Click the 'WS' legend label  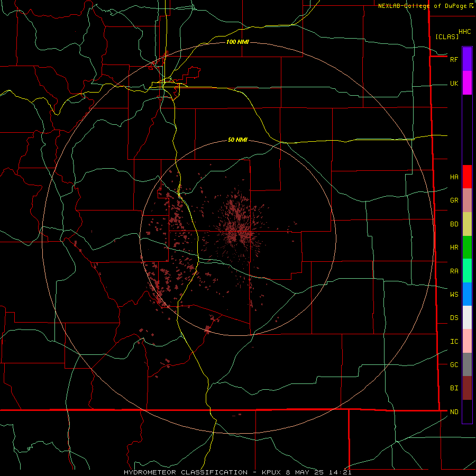pyautogui.click(x=454, y=295)
